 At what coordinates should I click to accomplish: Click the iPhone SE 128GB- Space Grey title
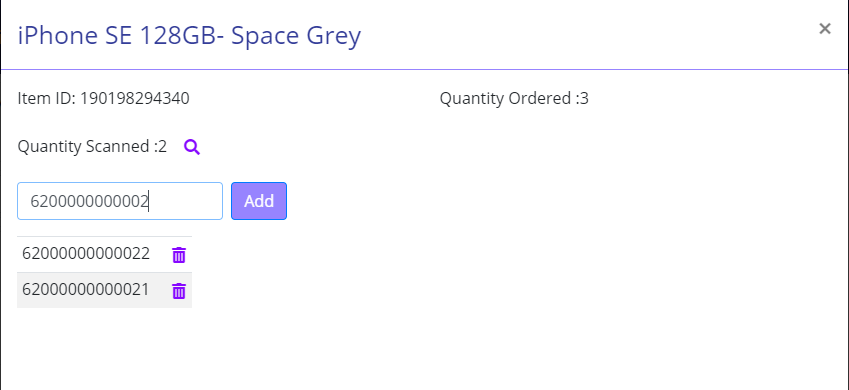(x=189, y=36)
